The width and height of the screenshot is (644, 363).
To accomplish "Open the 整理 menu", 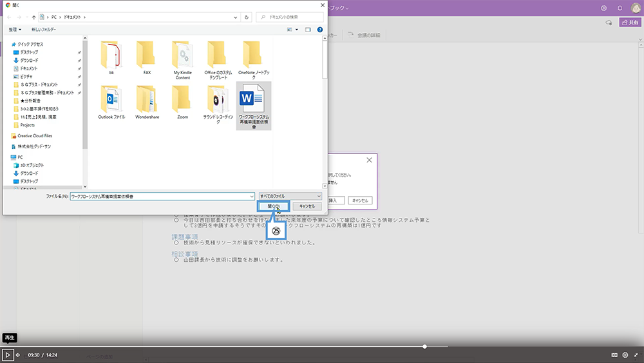I will [x=15, y=30].
